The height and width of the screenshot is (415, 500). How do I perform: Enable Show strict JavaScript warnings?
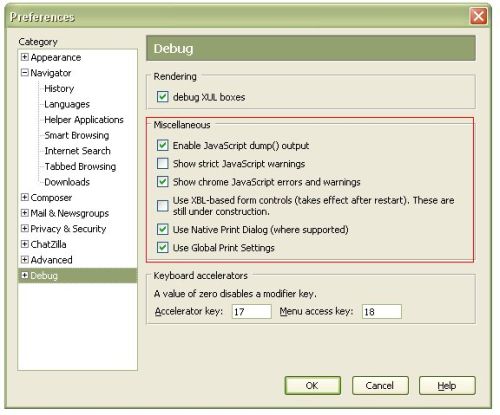tap(163, 164)
